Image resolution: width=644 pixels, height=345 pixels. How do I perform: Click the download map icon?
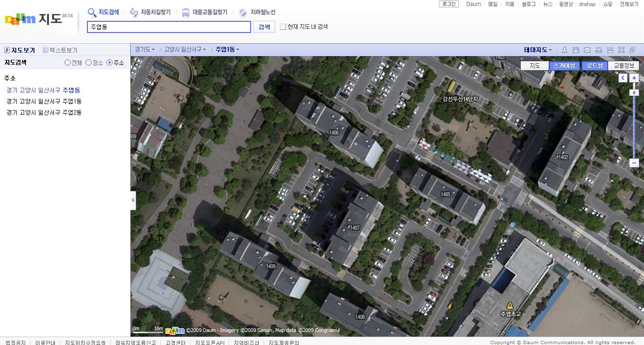[x=564, y=50]
